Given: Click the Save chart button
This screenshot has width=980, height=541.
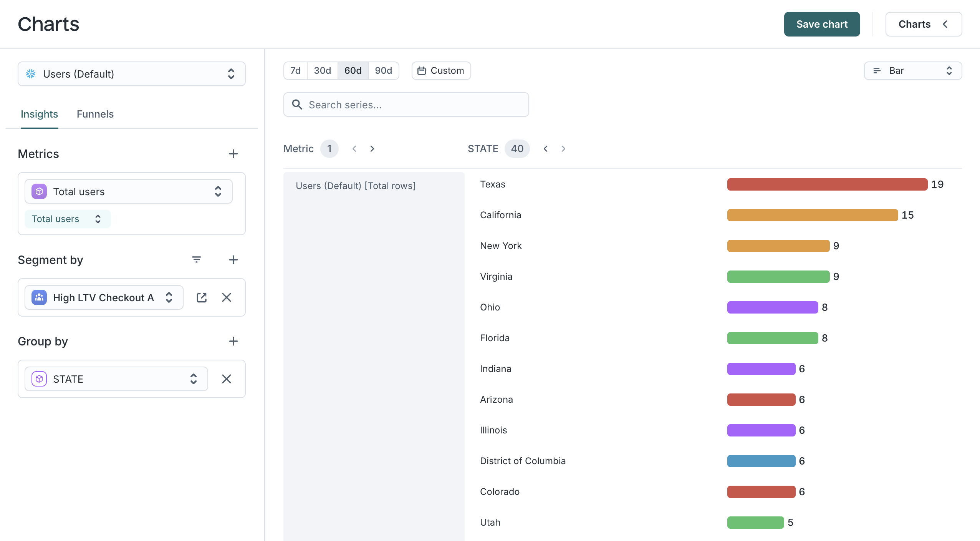Looking at the screenshot, I should pos(822,24).
